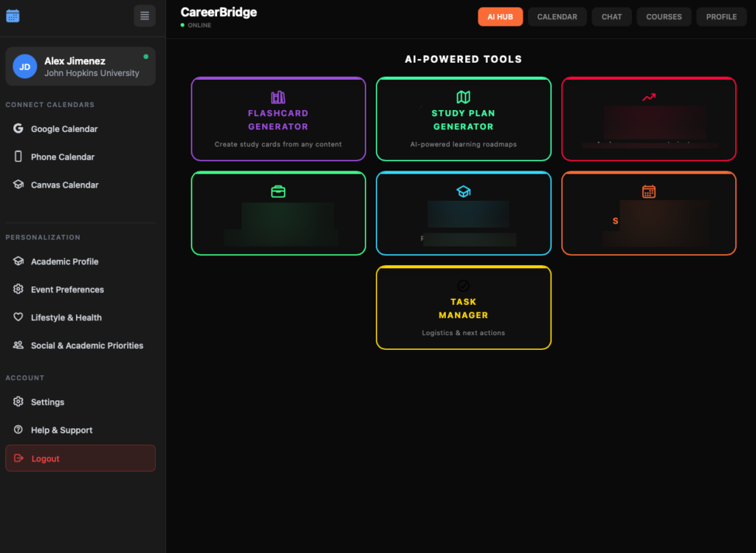Connect Phone Calendar
Screen dimensions: 756x553
63,157
